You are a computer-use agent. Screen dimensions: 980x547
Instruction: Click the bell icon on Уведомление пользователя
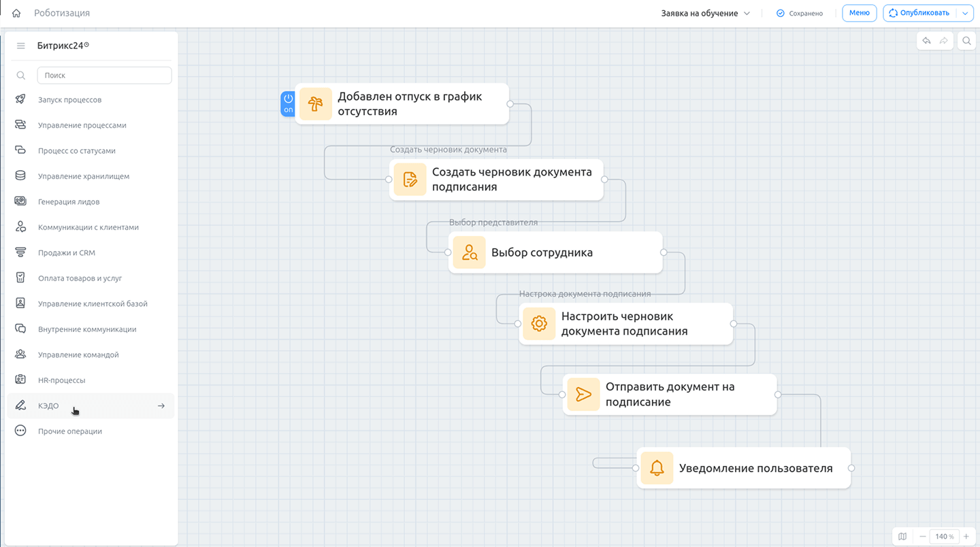(657, 468)
